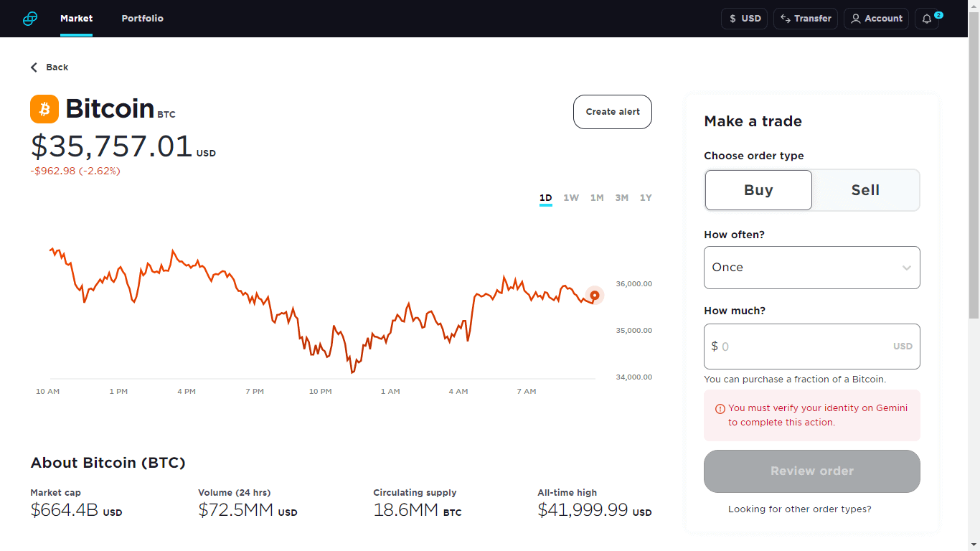Switch to the Sell order type
Screen dimensions: 980x551
(865, 190)
